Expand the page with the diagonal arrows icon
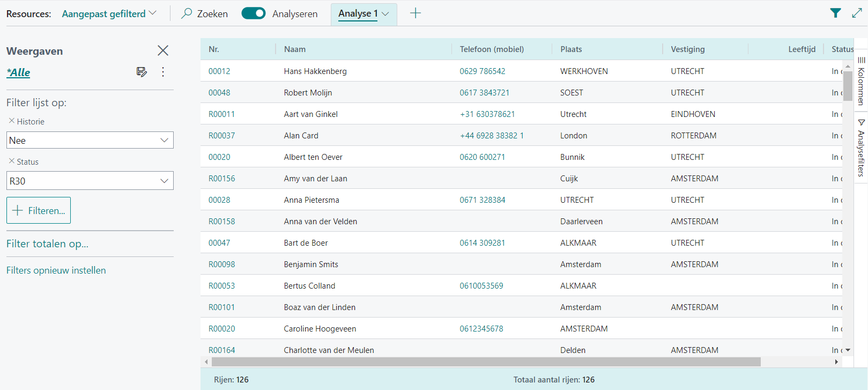Screen dimensions: 868x390 pyautogui.click(x=857, y=13)
